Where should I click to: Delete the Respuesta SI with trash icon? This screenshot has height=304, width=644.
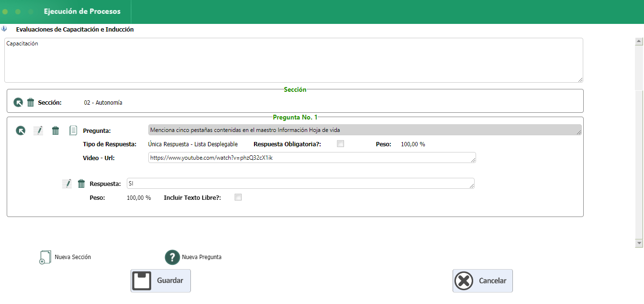click(x=81, y=184)
